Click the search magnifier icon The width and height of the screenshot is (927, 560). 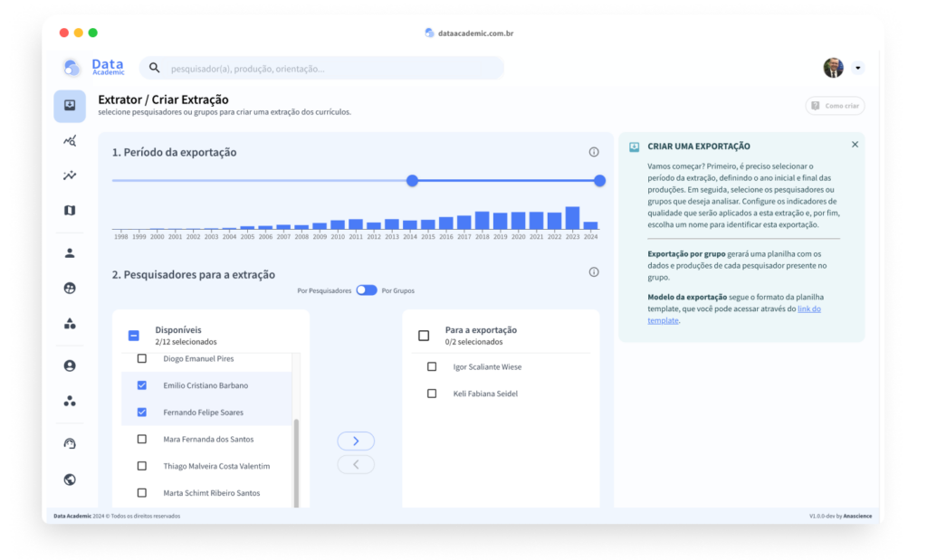click(154, 68)
